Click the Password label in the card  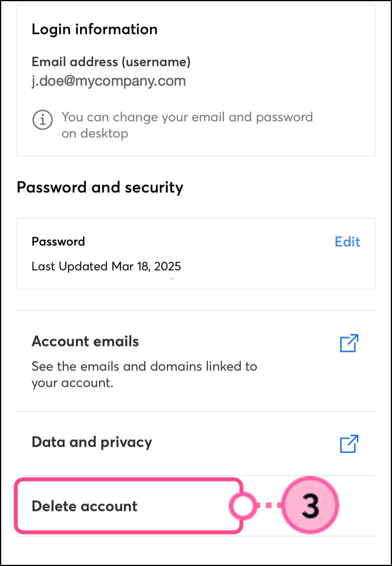click(58, 242)
